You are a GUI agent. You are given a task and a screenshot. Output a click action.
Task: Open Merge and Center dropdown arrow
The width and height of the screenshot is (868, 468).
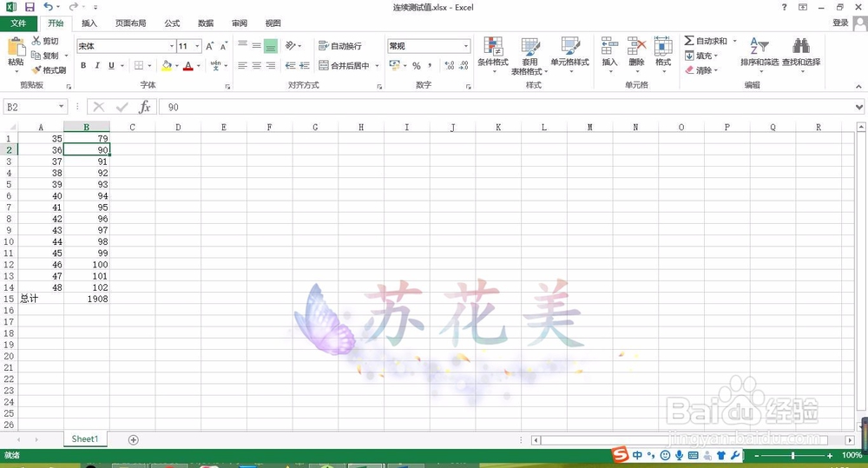click(377, 66)
